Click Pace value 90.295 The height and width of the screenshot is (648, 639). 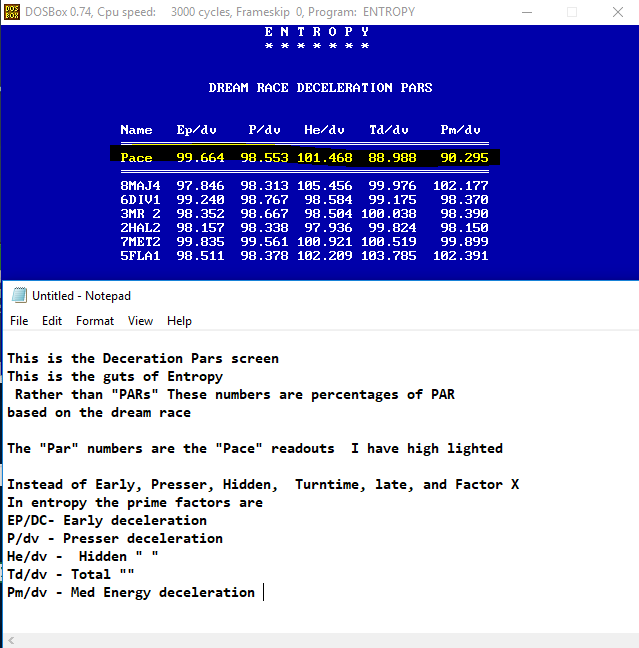click(464, 158)
